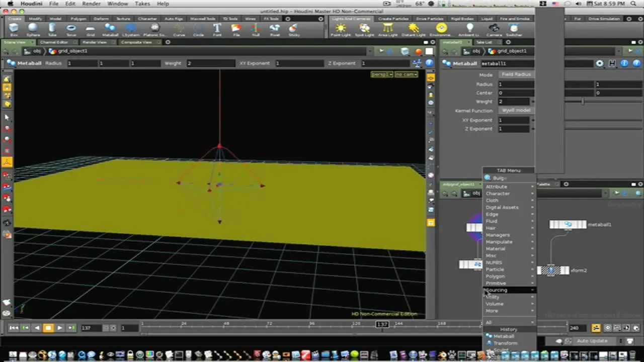Select the LSystem shelf tool

(131, 30)
